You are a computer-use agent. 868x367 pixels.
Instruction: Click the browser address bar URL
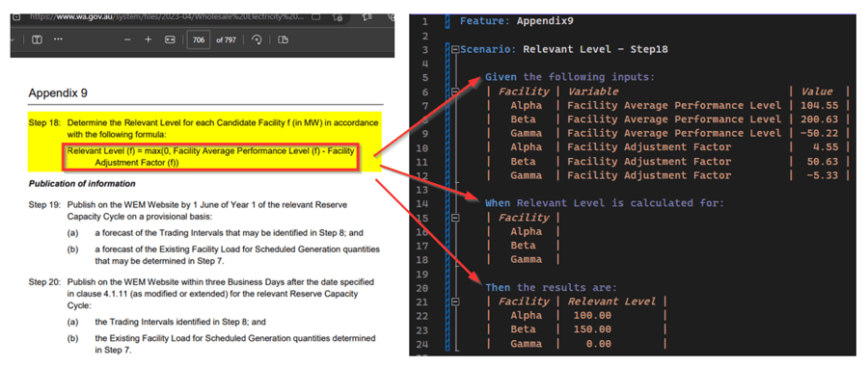click(x=167, y=16)
